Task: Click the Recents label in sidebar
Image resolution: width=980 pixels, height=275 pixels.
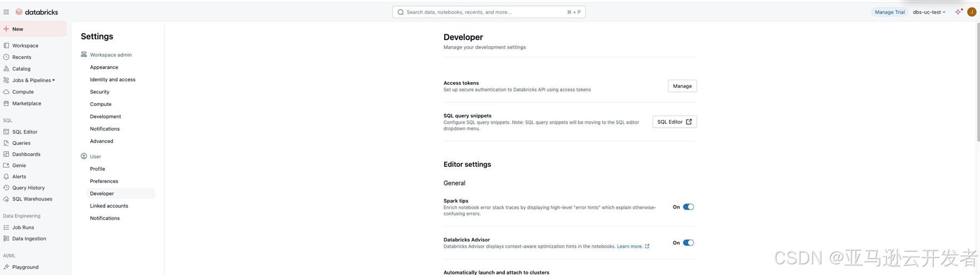Action: pos(22,57)
